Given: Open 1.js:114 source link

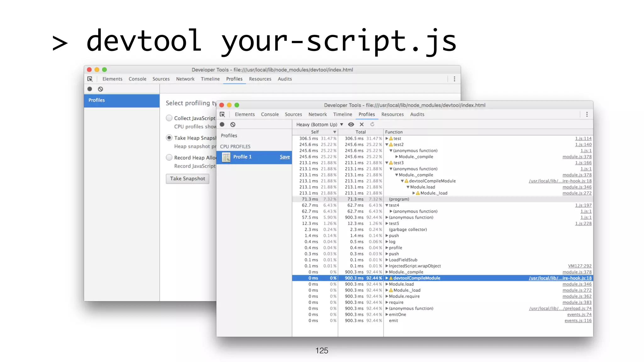Looking at the screenshot, I should coord(583,139).
